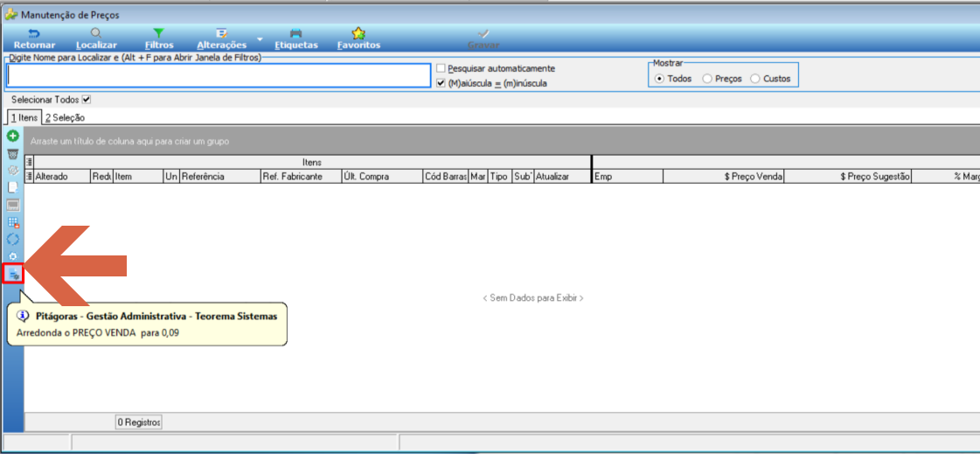Uncheck Selecionar Todos checkbox

coord(87,100)
